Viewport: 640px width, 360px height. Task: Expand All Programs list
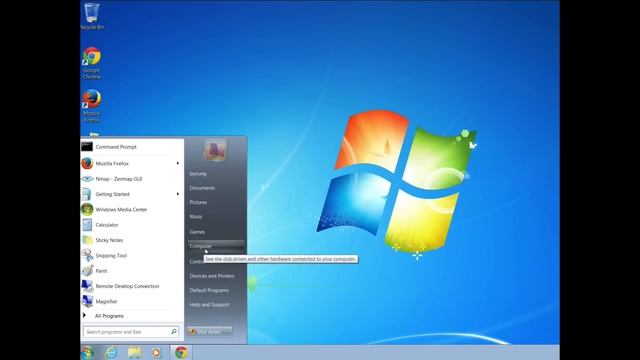coord(132,316)
